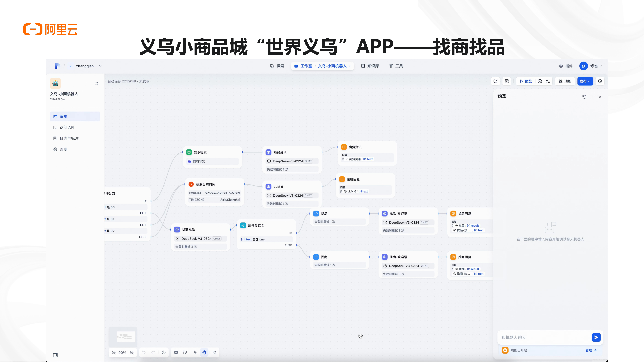Screen dimensions: 644x362
Task: Collapse the sidebar with the panel toggle icon
Action: (55, 355)
